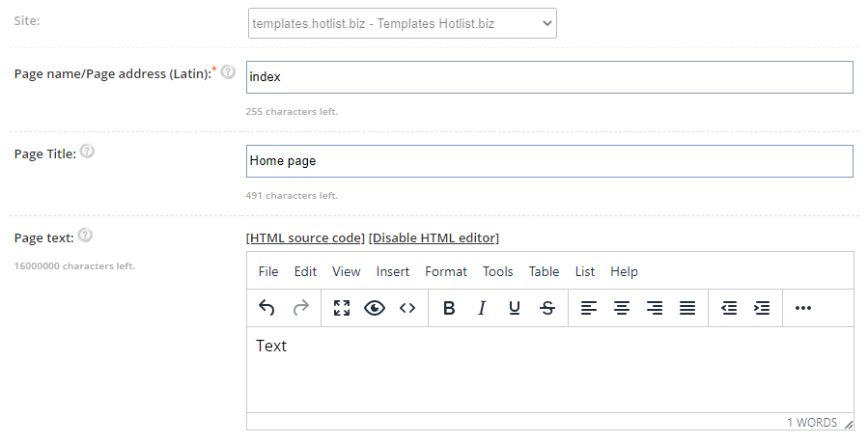Decrease indent of the paragraph
This screenshot has width=868, height=445.
click(729, 308)
